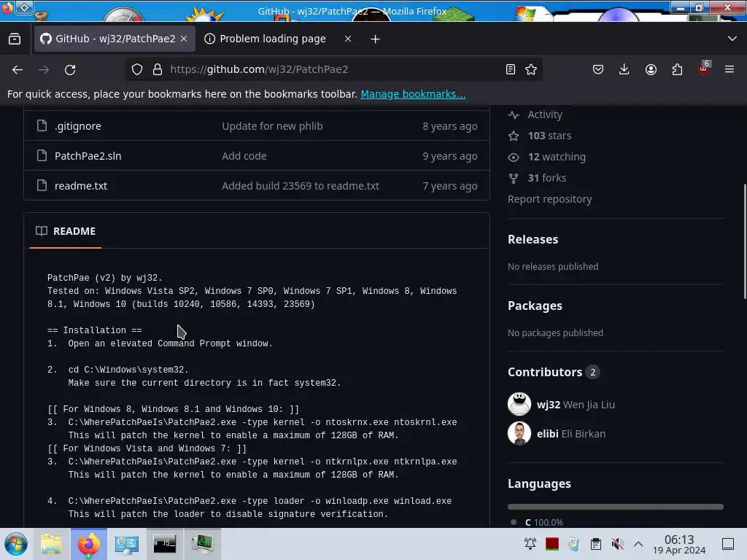Screen dimensions: 747x560
Task: Open uBlock Origin extension icon
Action: click(704, 69)
